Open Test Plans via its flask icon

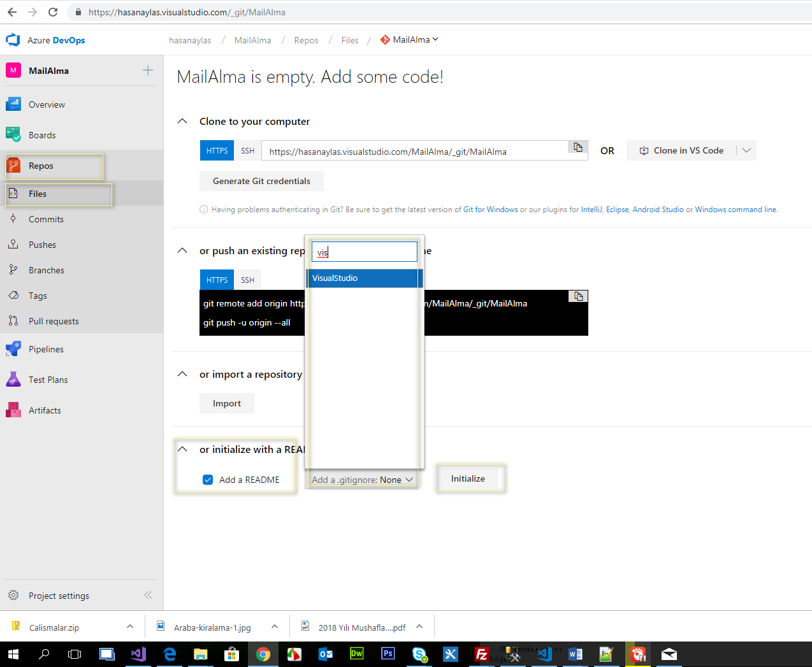click(x=13, y=380)
